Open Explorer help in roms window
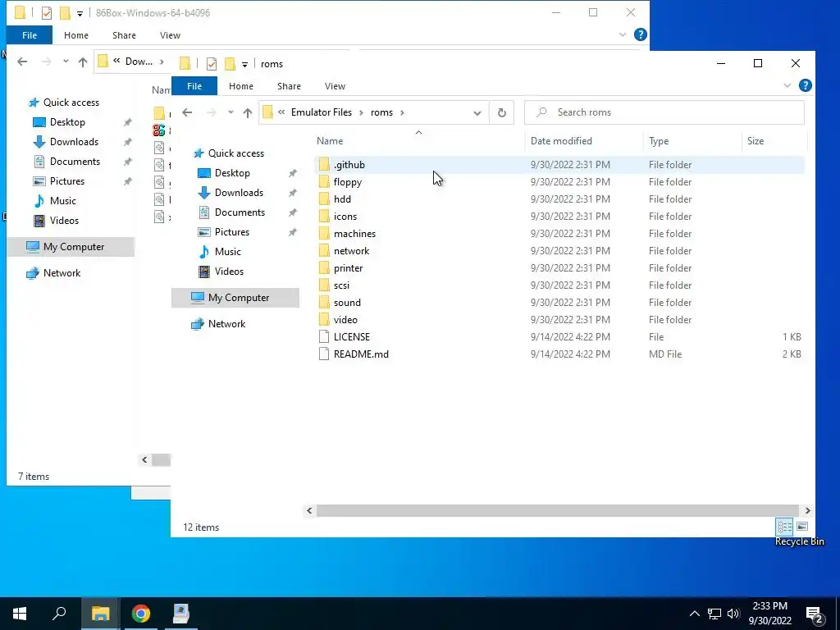The image size is (840, 630). pyautogui.click(x=805, y=85)
